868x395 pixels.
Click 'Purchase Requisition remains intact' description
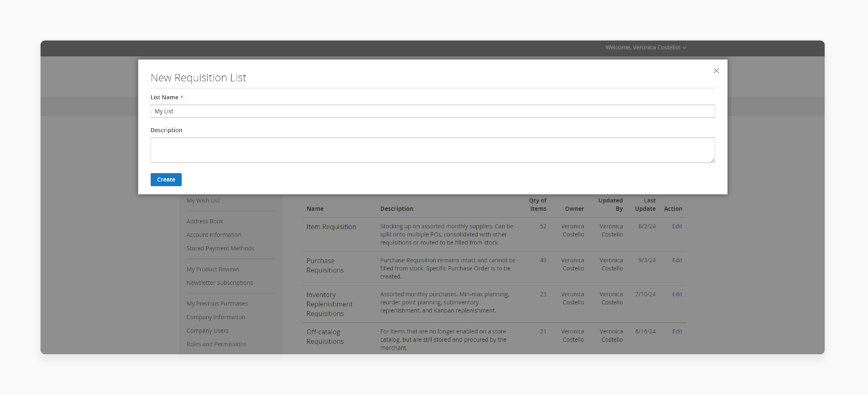tap(448, 268)
